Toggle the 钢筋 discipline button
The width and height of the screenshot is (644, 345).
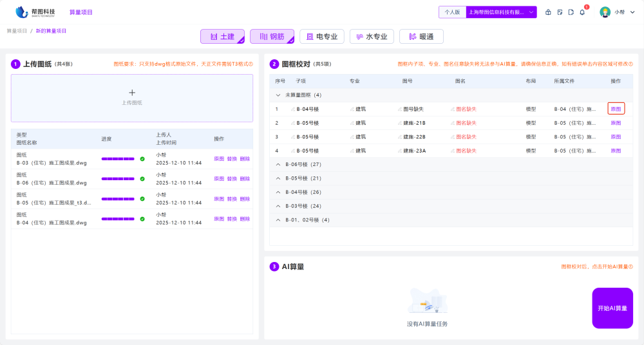tap(272, 37)
